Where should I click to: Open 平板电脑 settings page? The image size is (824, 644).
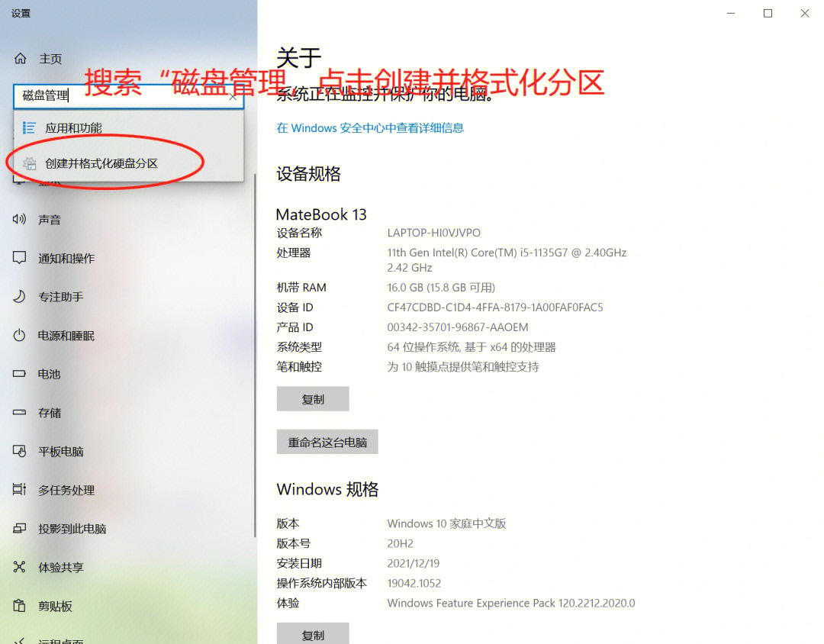point(60,452)
